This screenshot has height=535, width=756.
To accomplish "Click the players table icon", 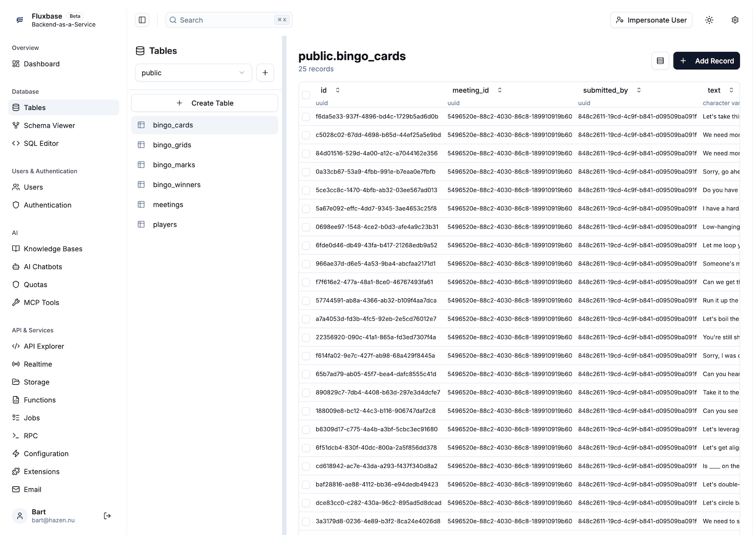I will click(x=141, y=224).
